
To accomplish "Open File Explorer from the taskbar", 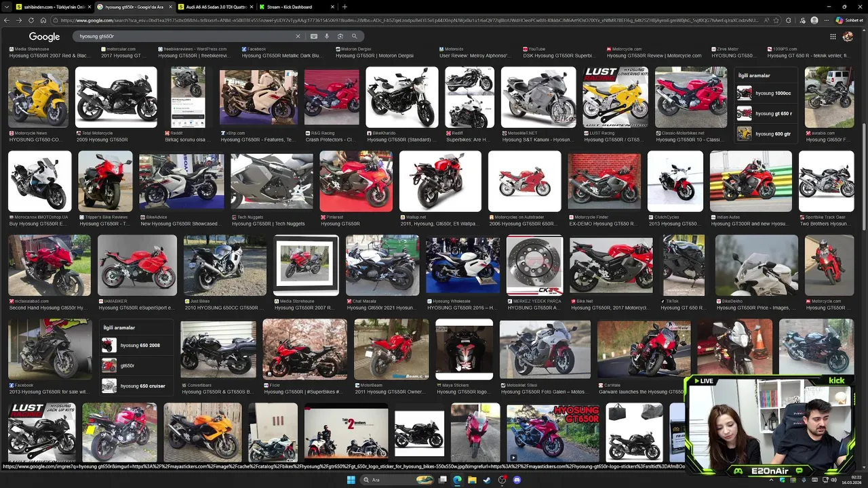I will point(472,480).
